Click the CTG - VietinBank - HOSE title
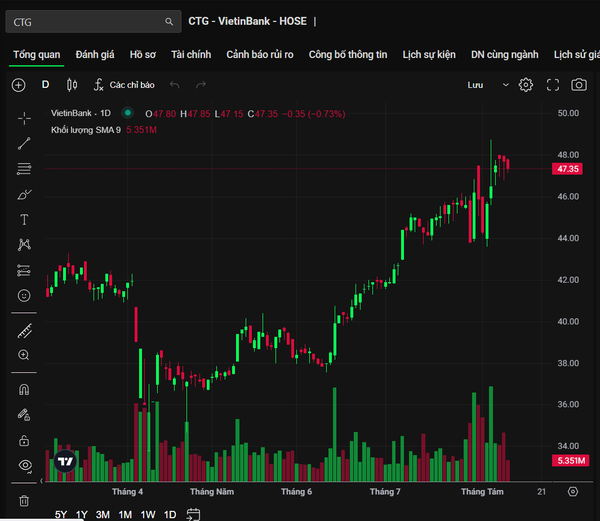 pyautogui.click(x=247, y=21)
